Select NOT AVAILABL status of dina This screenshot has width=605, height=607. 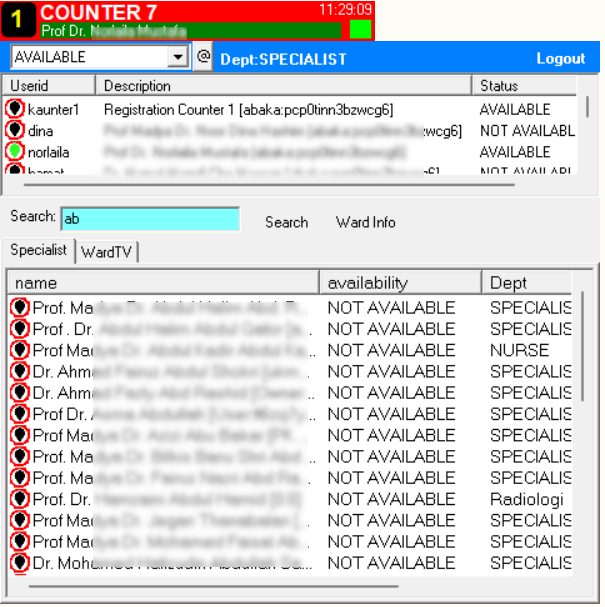527,131
